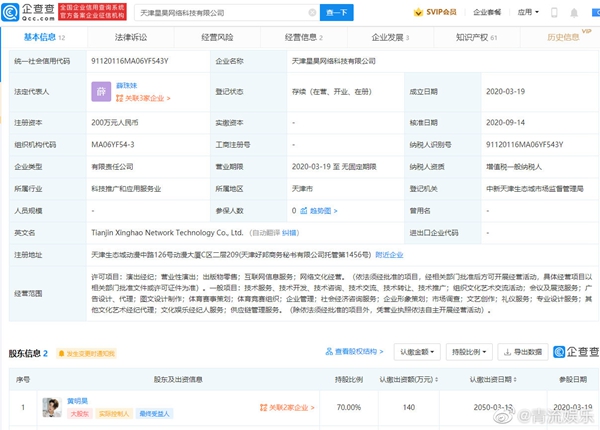Open the legal representative name link

click(x=127, y=85)
